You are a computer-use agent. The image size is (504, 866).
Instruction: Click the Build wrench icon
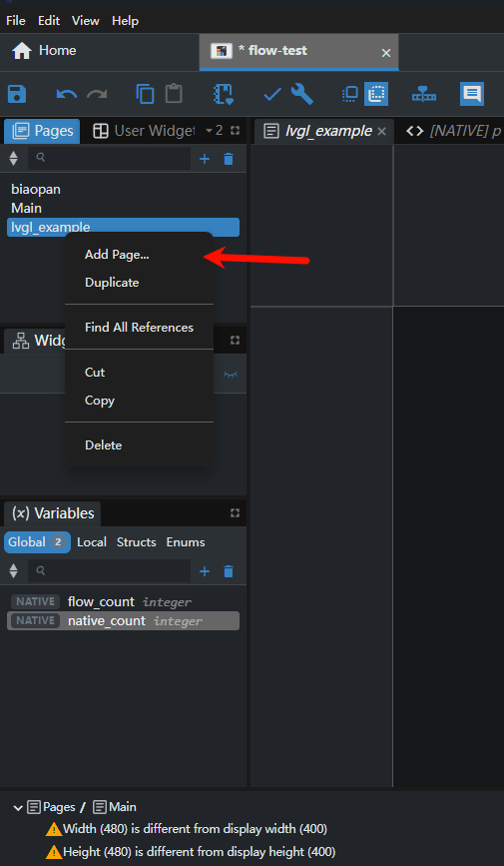tap(302, 94)
